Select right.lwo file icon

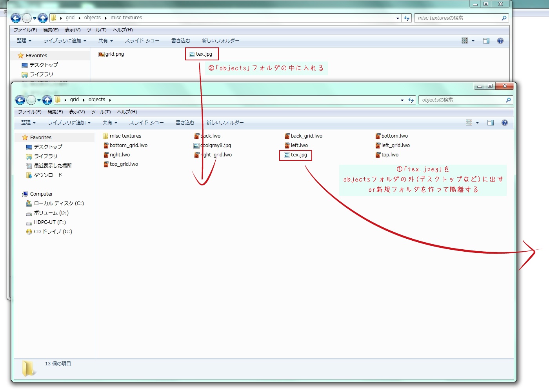click(x=106, y=155)
